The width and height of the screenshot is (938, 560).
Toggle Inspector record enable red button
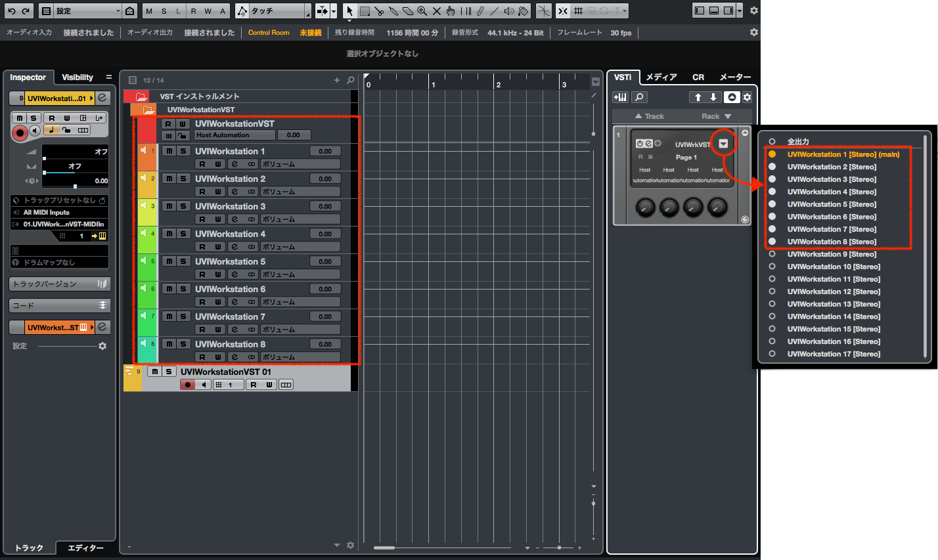tap(20, 133)
